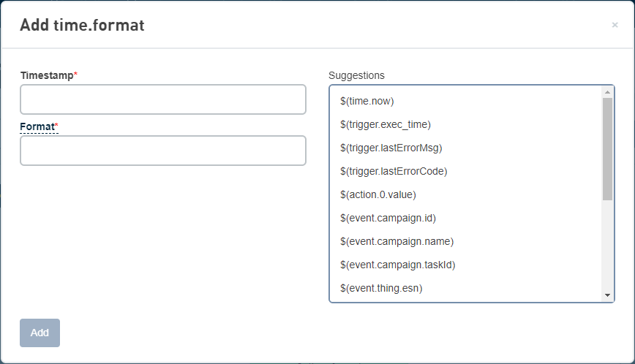Click the Timestamp field label
The height and width of the screenshot is (364, 635).
[48, 75]
